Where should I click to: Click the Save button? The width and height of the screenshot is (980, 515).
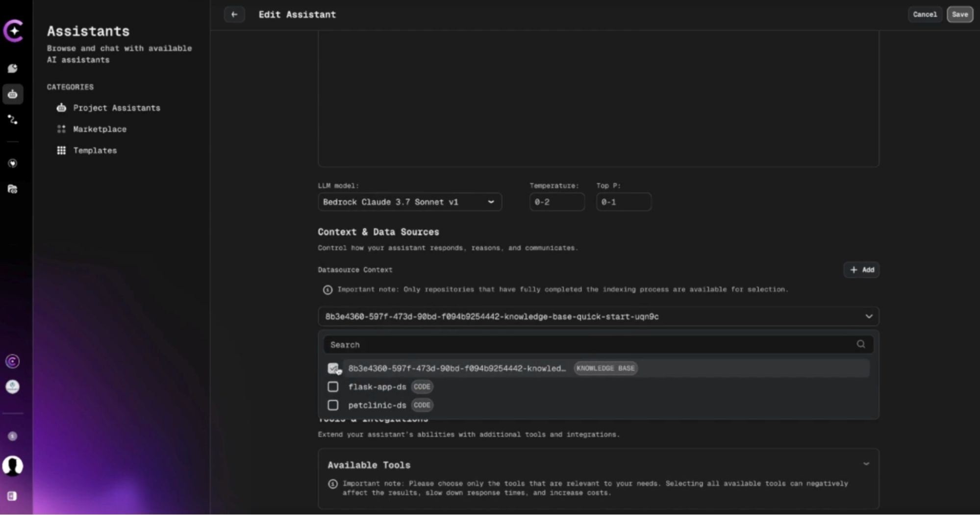click(959, 14)
